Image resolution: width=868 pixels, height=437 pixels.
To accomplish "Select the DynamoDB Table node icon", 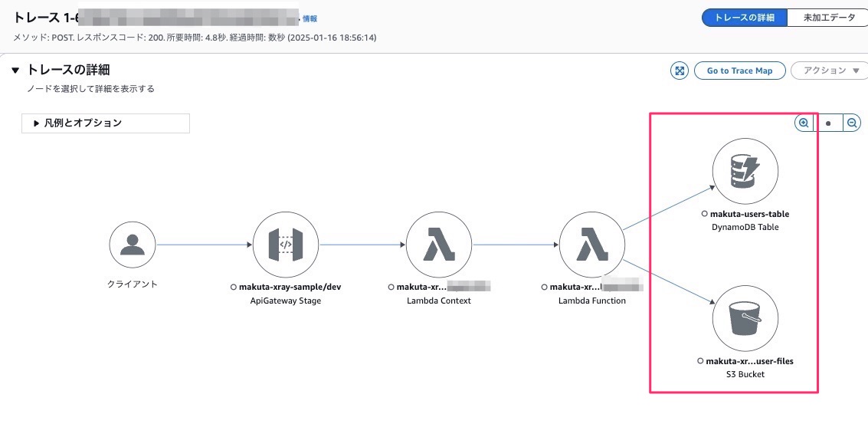I will [x=745, y=171].
